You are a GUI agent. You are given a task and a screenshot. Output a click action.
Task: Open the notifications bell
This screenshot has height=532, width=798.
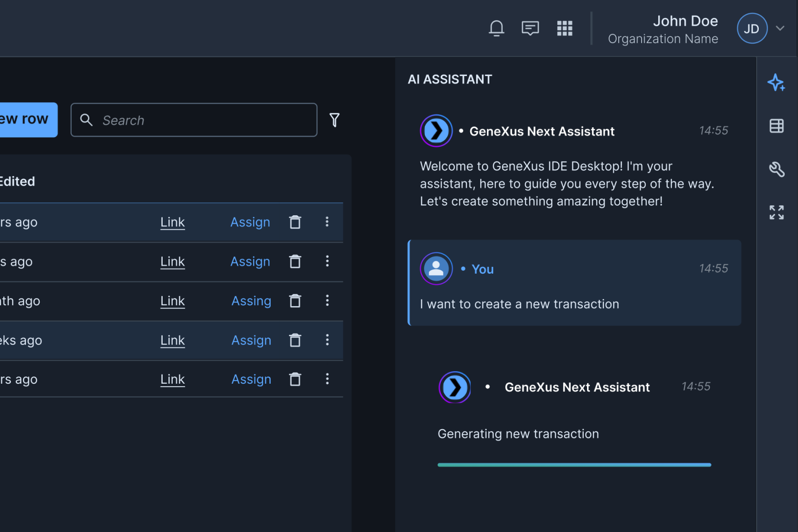496,28
